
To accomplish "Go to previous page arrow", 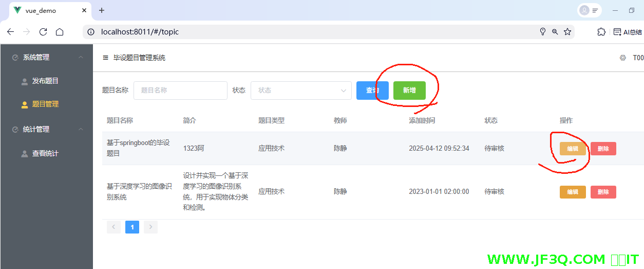I will point(113,227).
